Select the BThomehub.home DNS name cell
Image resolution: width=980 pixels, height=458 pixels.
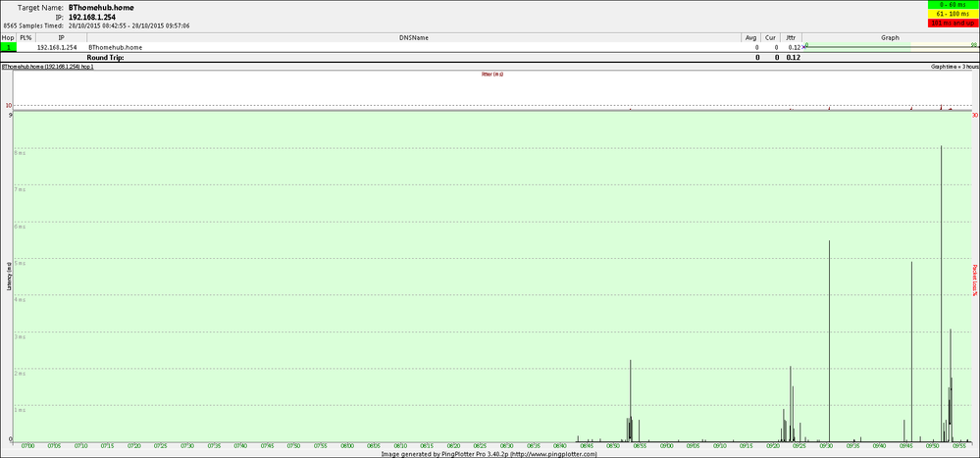[115, 47]
